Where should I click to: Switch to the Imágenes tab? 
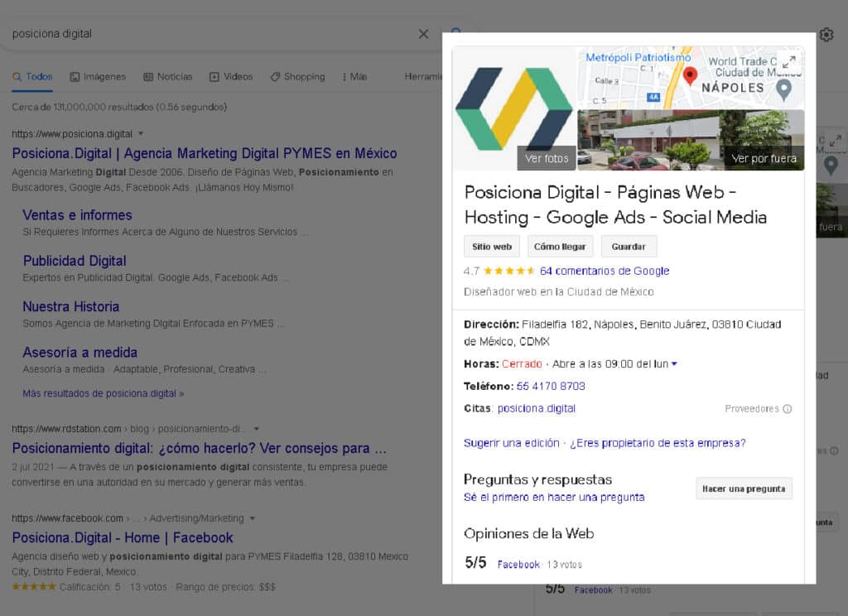tap(98, 77)
